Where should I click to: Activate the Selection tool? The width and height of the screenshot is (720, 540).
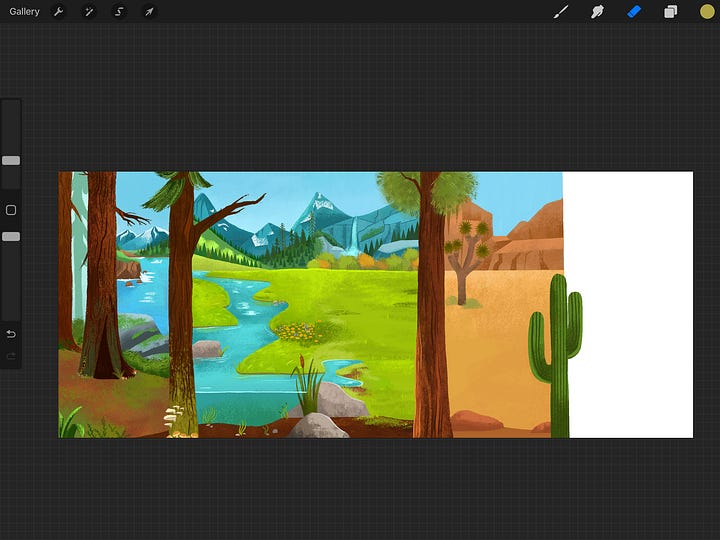pyautogui.click(x=119, y=11)
